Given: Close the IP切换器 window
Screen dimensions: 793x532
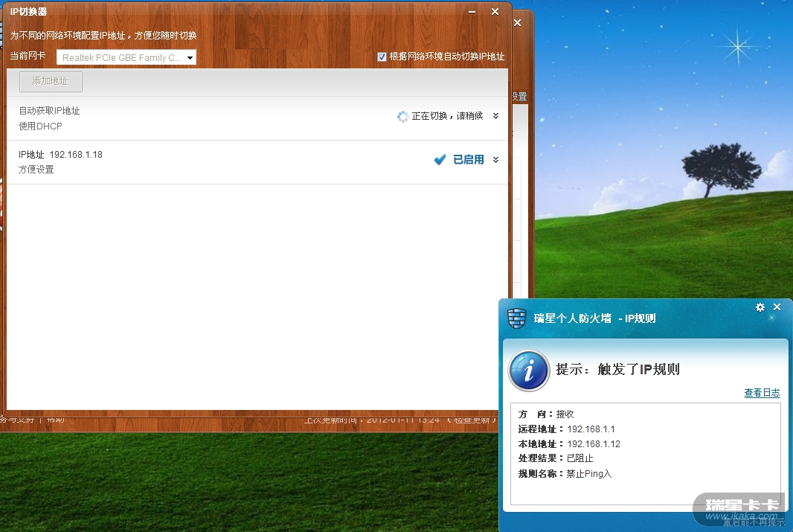Looking at the screenshot, I should (495, 12).
